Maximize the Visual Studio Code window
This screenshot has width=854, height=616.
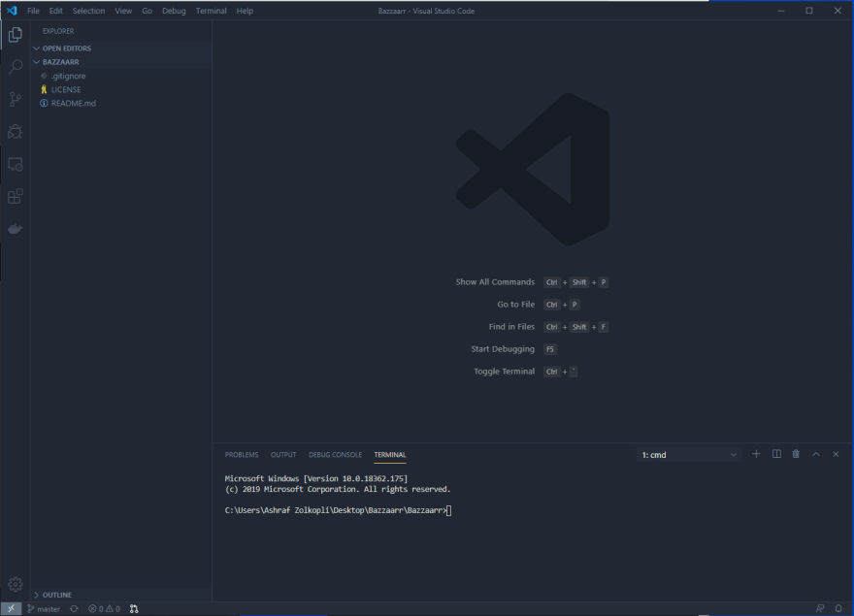(x=809, y=11)
